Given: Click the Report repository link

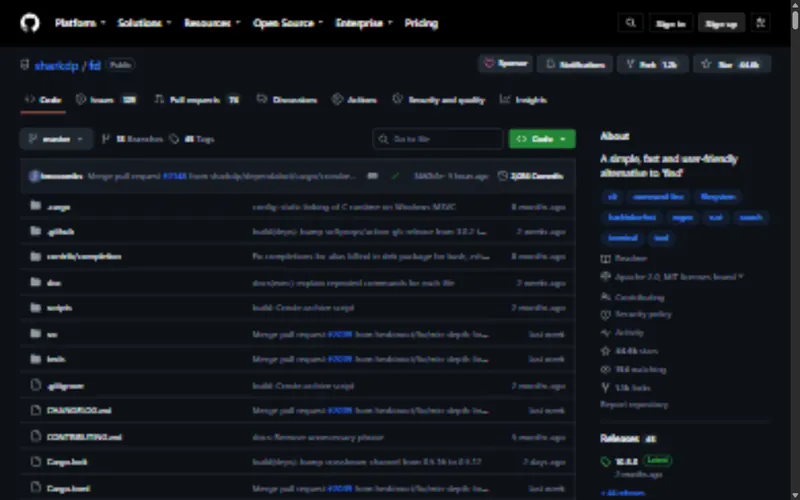Looking at the screenshot, I should click(x=634, y=405).
